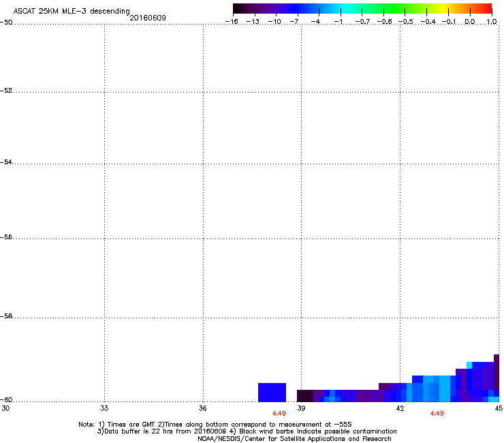Click the -16 color scale label
This screenshot has height=443, width=504.
(x=232, y=22)
